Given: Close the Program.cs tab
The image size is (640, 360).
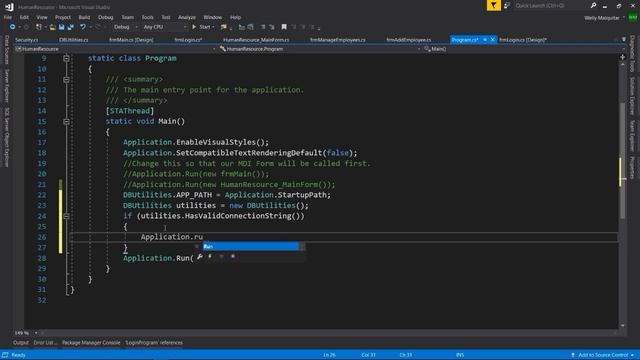Looking at the screenshot, I should 492,40.
